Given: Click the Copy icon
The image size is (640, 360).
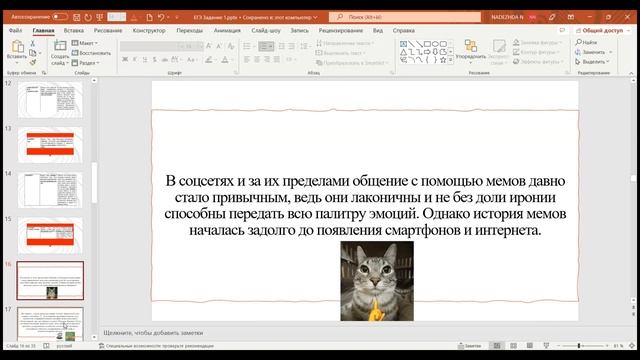Looking at the screenshot, I should (33, 53).
